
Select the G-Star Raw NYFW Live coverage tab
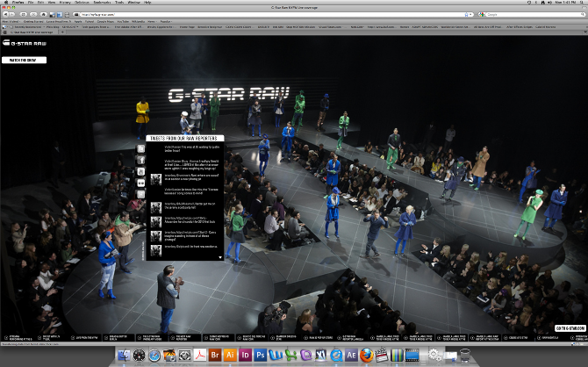(x=32, y=32)
